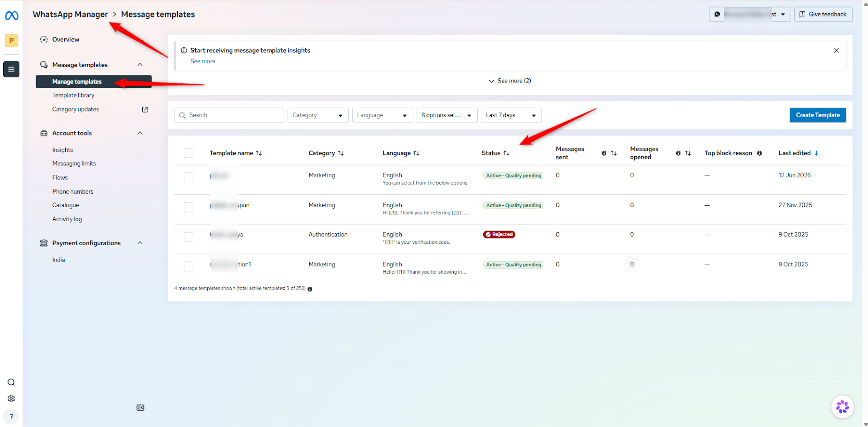The height and width of the screenshot is (427, 868).
Task: Collapse the Payment configurations section chevron
Action: tap(140, 243)
